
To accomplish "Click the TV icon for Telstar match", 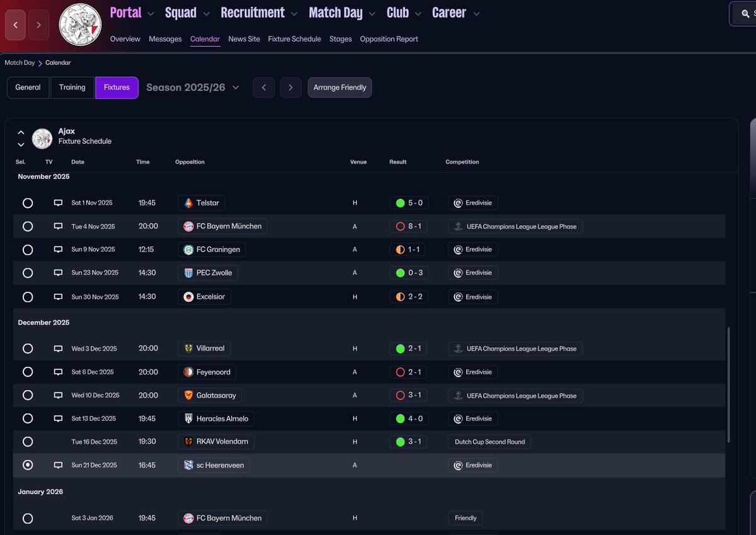I will pos(58,203).
